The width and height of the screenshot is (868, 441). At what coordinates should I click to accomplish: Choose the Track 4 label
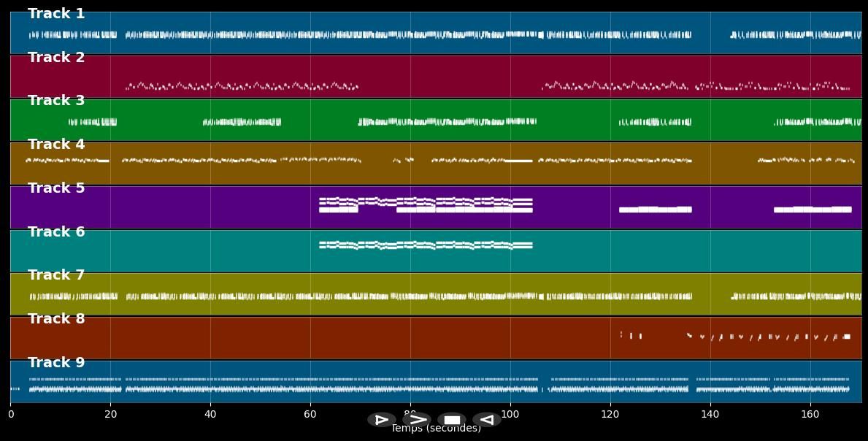click(x=56, y=145)
